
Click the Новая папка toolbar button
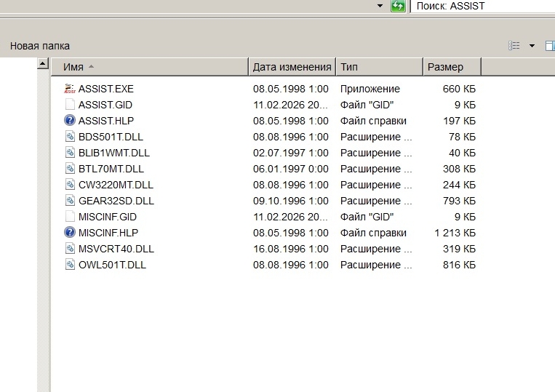(x=40, y=46)
